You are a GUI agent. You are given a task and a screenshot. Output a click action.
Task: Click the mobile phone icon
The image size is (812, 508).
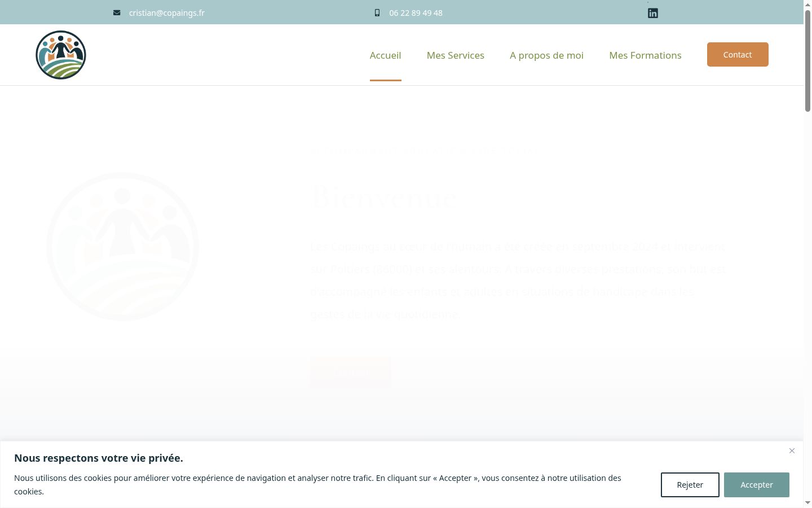click(377, 12)
